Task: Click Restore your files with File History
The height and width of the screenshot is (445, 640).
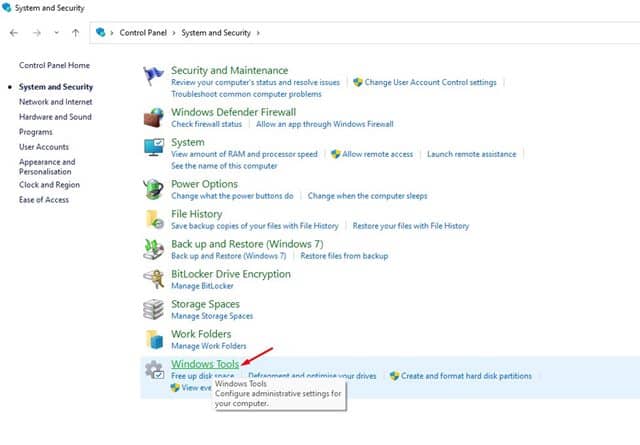Action: point(411,226)
